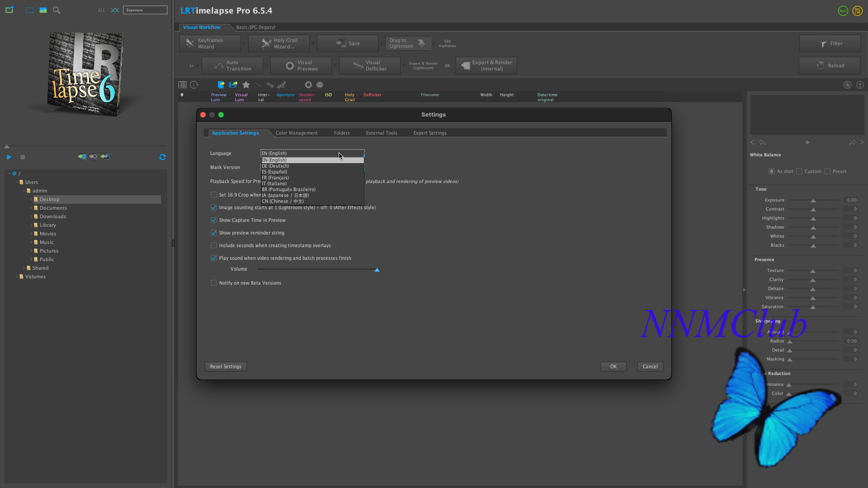Screen dimensions: 868x488
Task: Click the table grid view icon
Action: pos(182,84)
